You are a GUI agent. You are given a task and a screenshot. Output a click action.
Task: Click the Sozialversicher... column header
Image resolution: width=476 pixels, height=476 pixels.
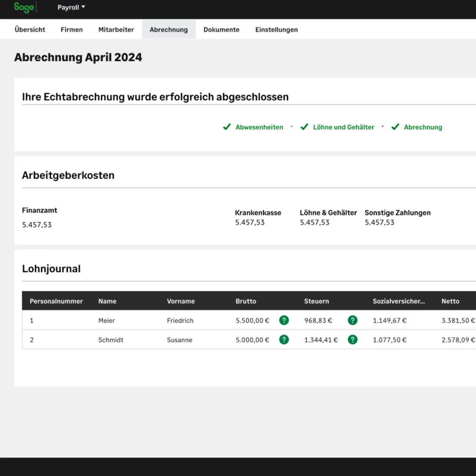pos(399,301)
